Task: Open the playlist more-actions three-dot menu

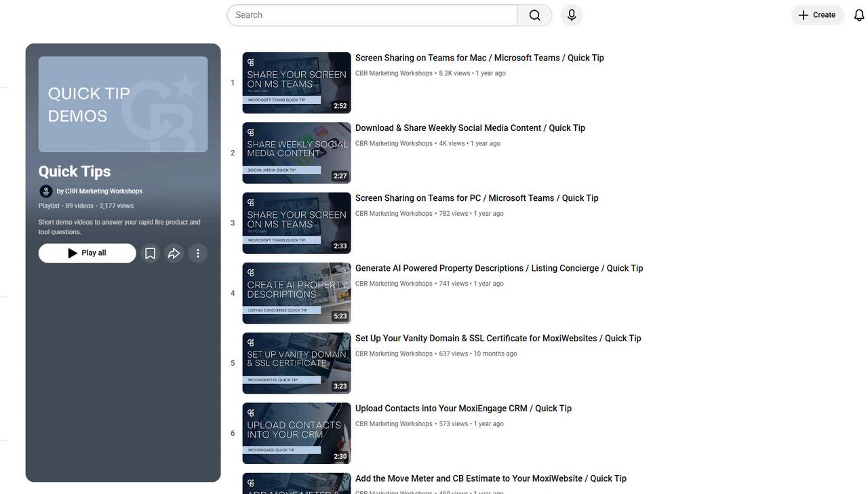Action: (198, 253)
